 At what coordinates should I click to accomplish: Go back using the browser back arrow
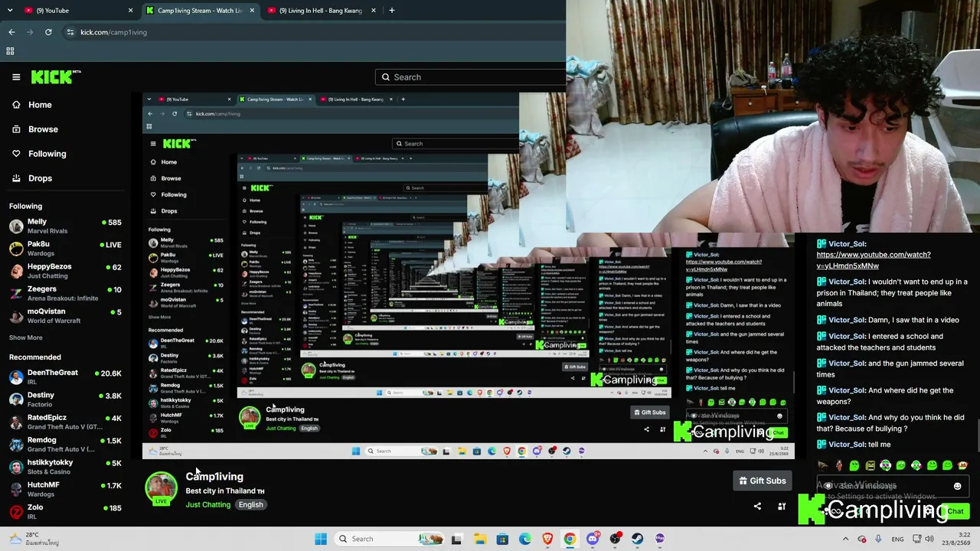11,32
